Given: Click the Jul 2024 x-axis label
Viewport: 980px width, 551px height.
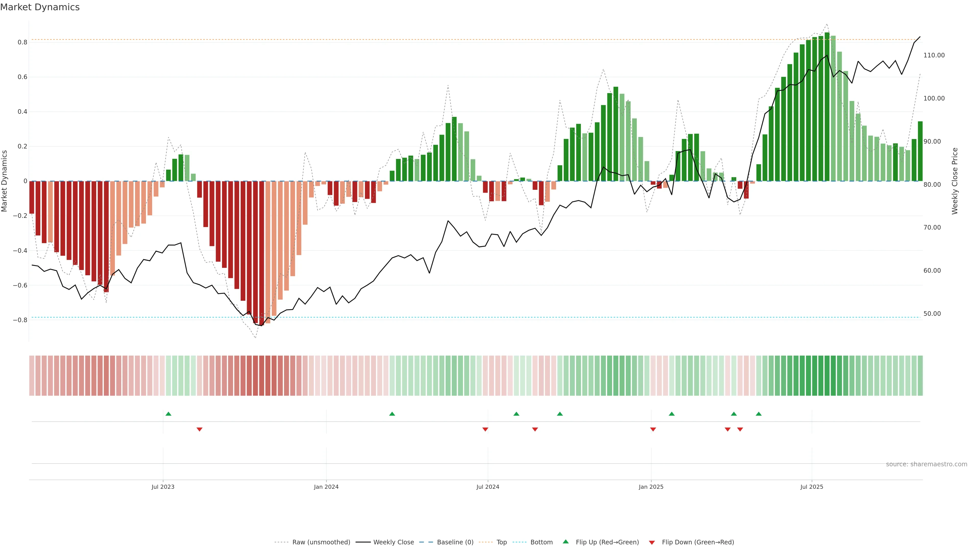Looking at the screenshot, I should pos(488,487).
